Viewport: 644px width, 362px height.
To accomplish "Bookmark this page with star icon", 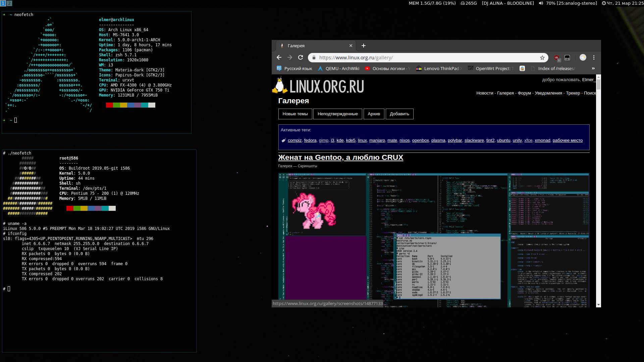I will 542,58.
